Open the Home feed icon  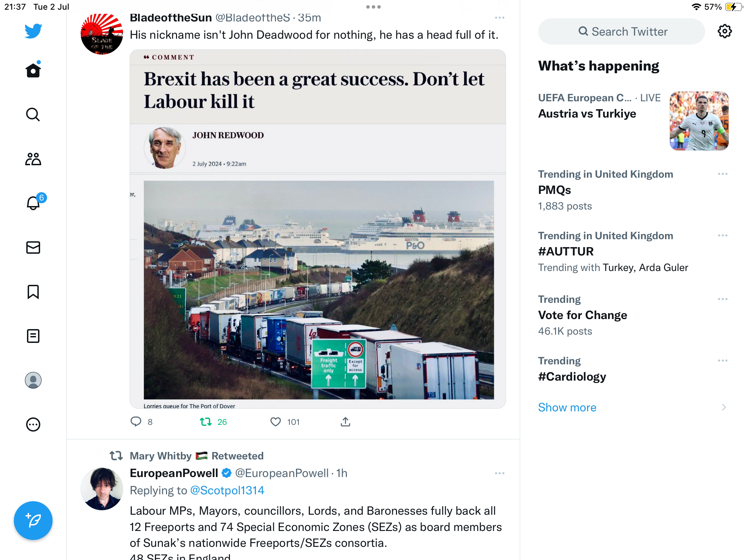(x=33, y=71)
